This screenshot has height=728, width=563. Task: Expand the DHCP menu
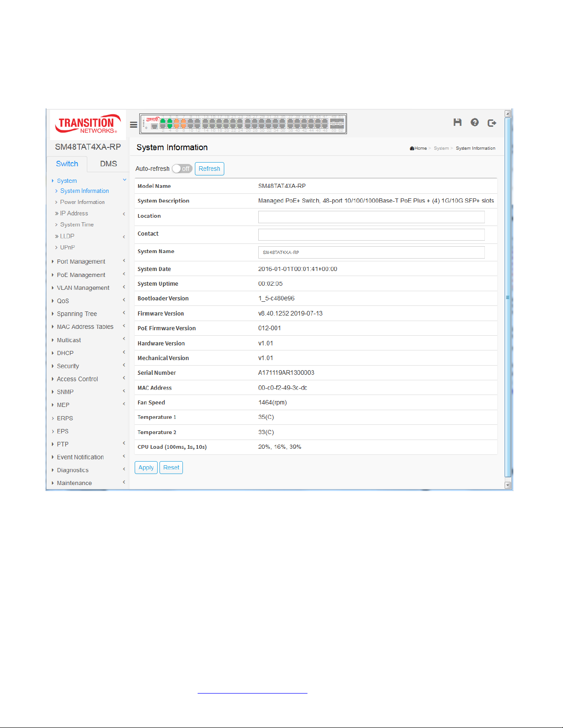[65, 353]
